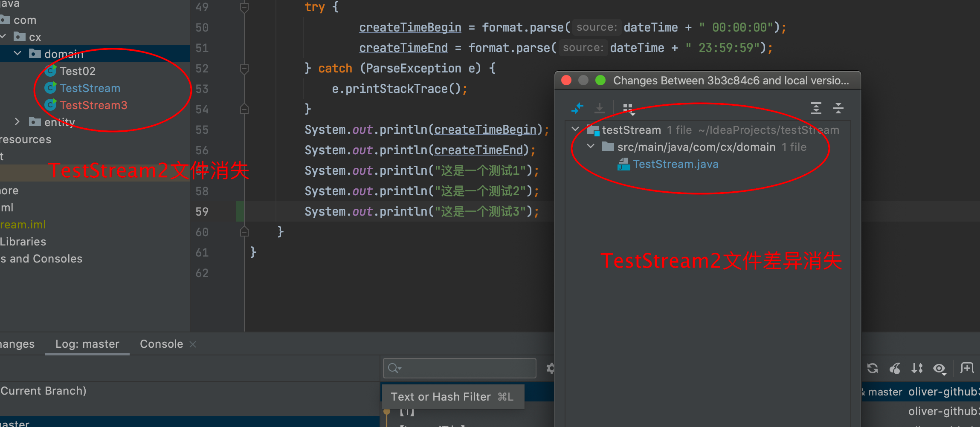Select the master branch label in log row
The image size is (980, 427).
[885, 392]
